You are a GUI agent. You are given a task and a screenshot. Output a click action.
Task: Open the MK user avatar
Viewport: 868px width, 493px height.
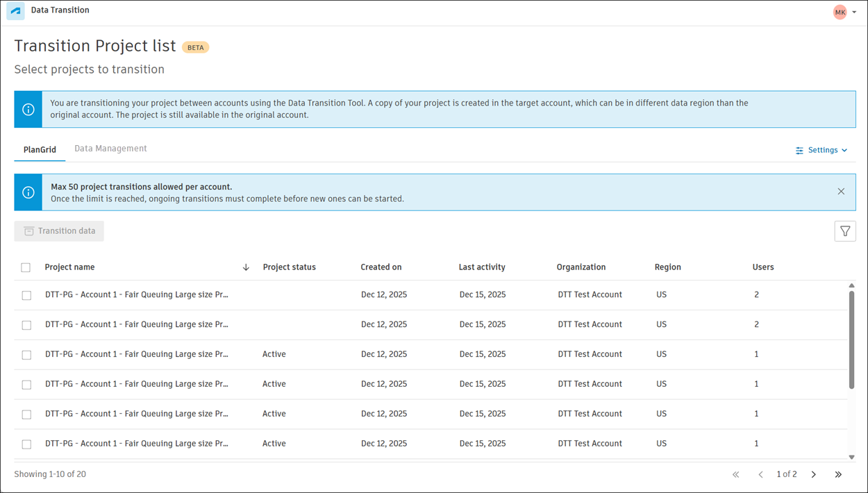click(840, 12)
